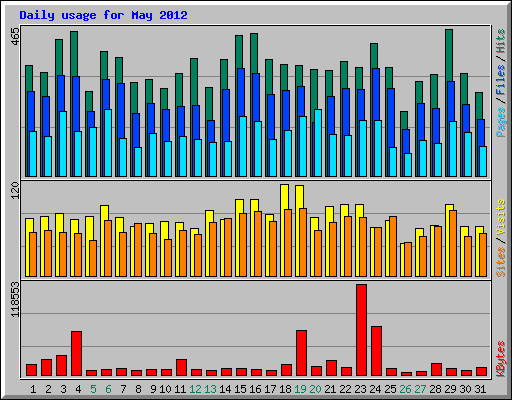Click the cyan "Pages" legend label
The height and width of the screenshot is (400, 512).
coord(501,122)
